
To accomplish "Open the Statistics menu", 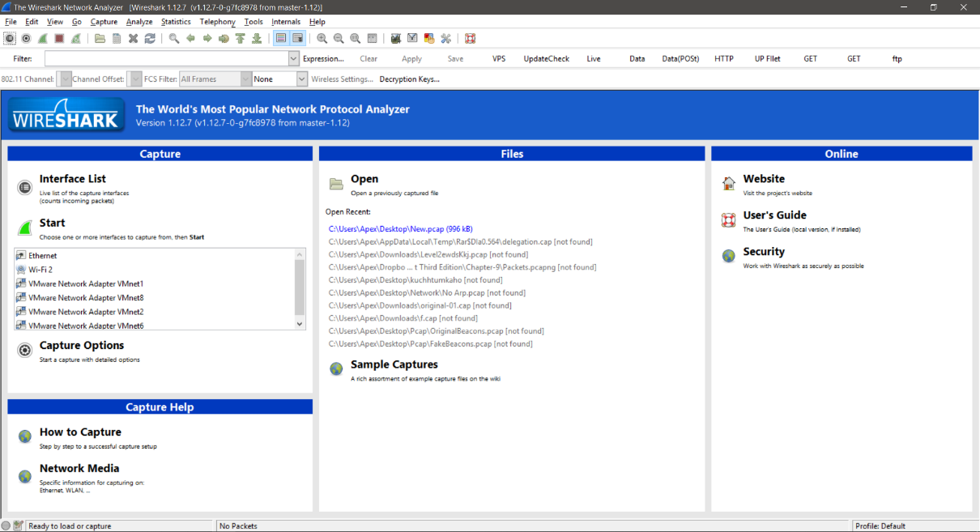I will 176,22.
